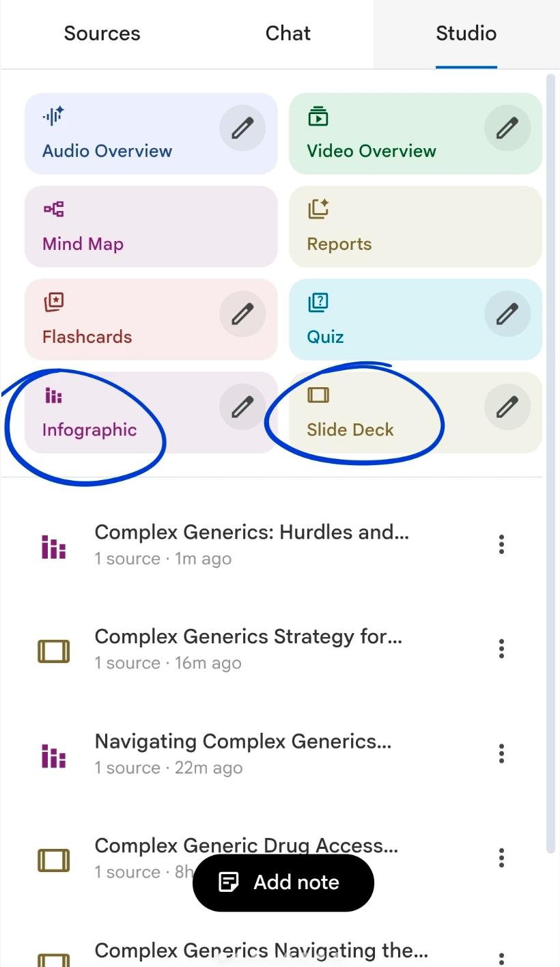Customize Infographic using pencil icon
560x967 pixels.
(x=242, y=406)
